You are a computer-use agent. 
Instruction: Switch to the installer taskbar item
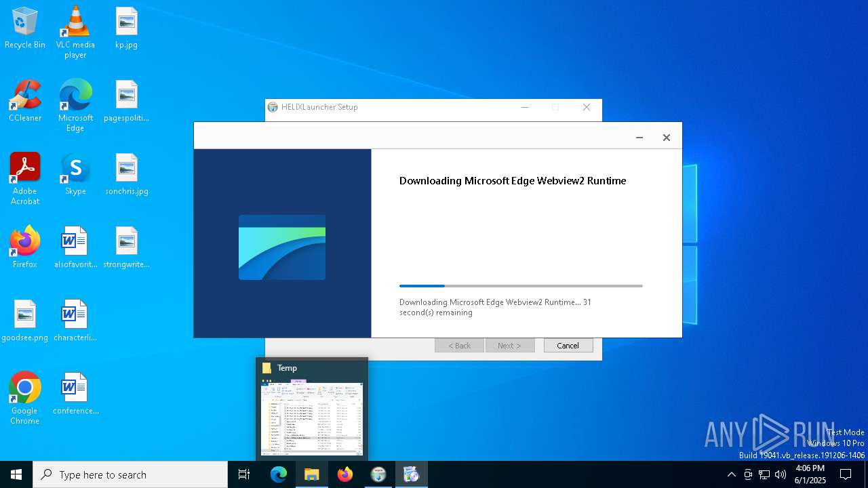coord(411,474)
